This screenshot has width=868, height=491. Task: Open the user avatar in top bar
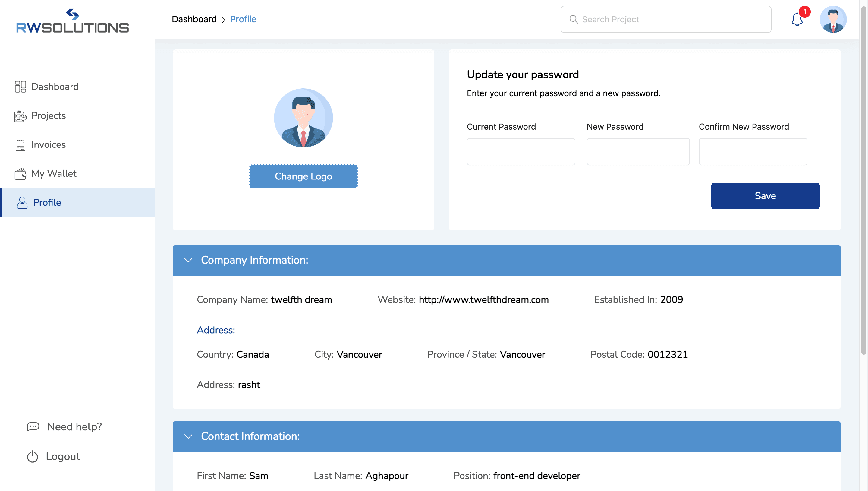click(833, 19)
